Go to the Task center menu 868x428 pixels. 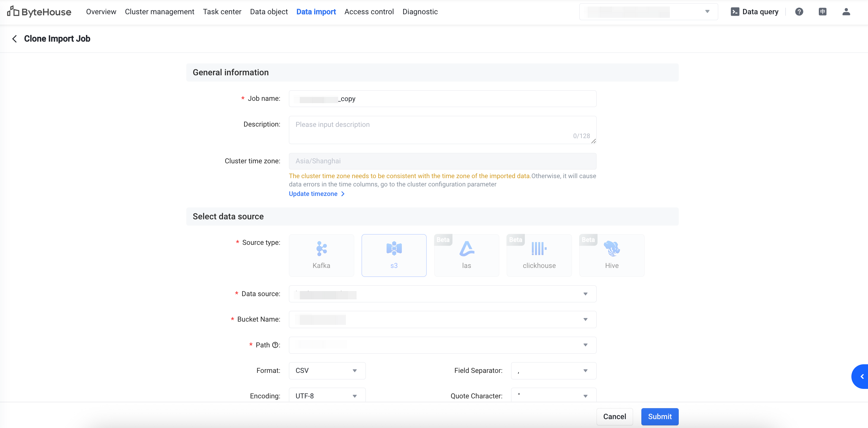(222, 12)
